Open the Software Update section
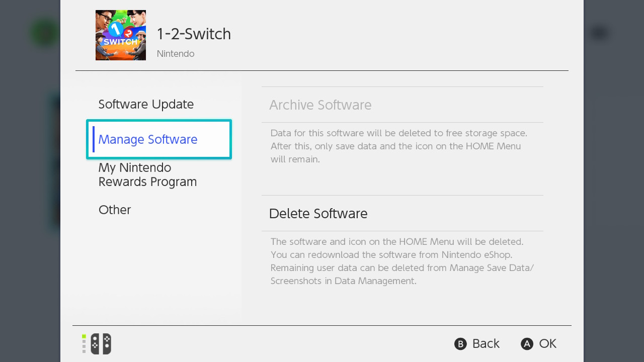Screen dimensions: 644x362 146,104
